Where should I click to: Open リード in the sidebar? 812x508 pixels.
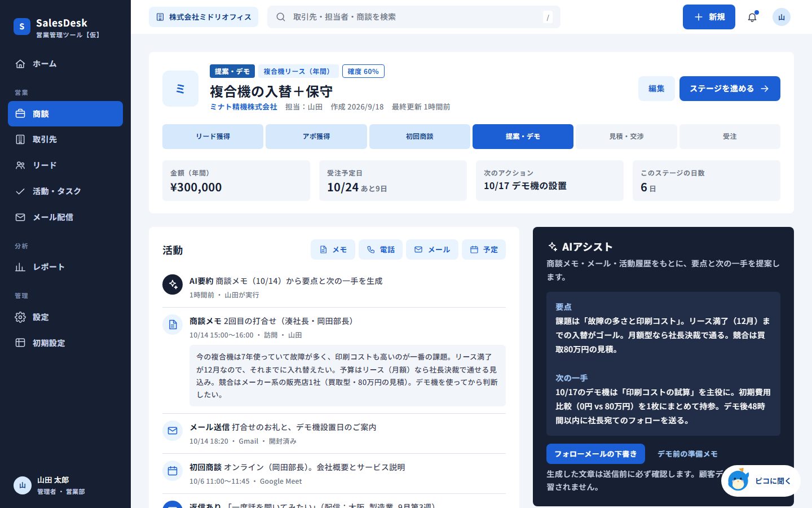click(65, 165)
